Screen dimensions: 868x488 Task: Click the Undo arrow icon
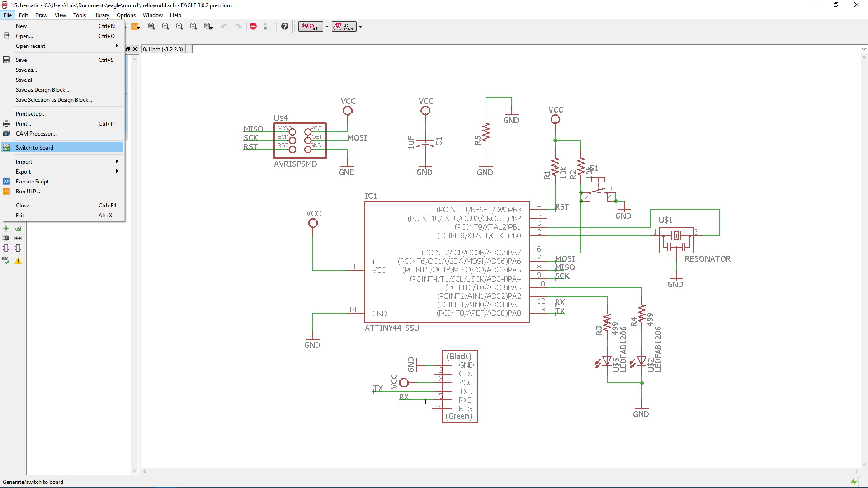(224, 26)
